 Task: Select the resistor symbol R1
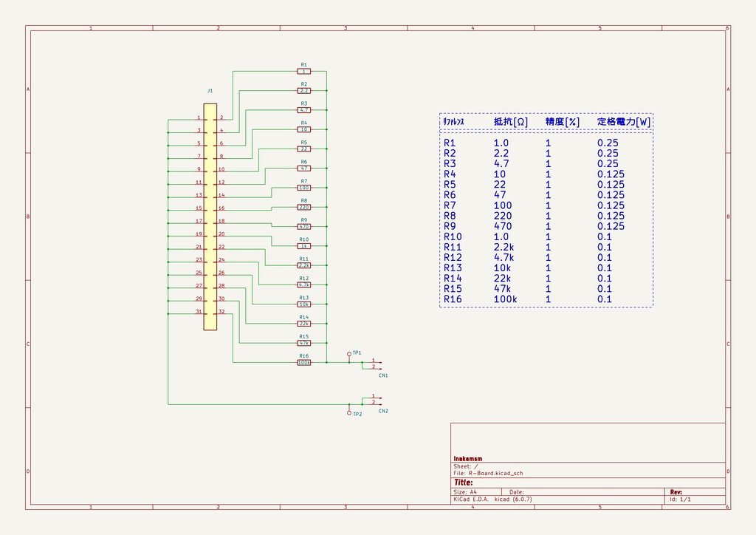pos(306,71)
